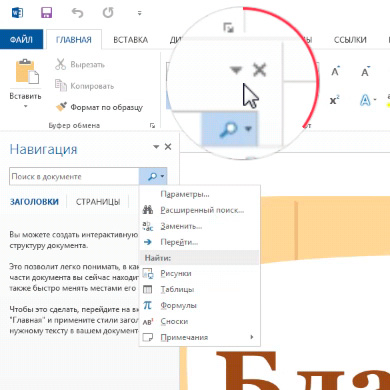Click the Redo circular arrow icon
Image resolution: width=390 pixels, height=390 pixels.
108,13
